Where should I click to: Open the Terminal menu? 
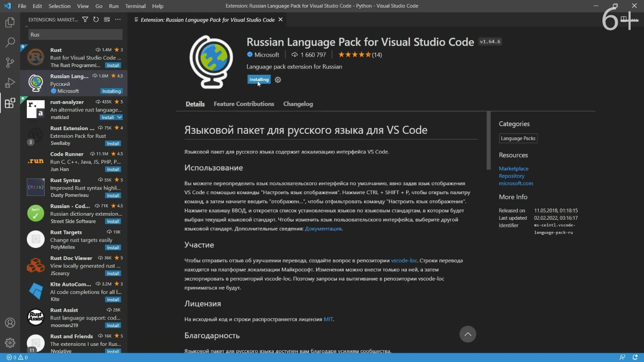(x=136, y=6)
